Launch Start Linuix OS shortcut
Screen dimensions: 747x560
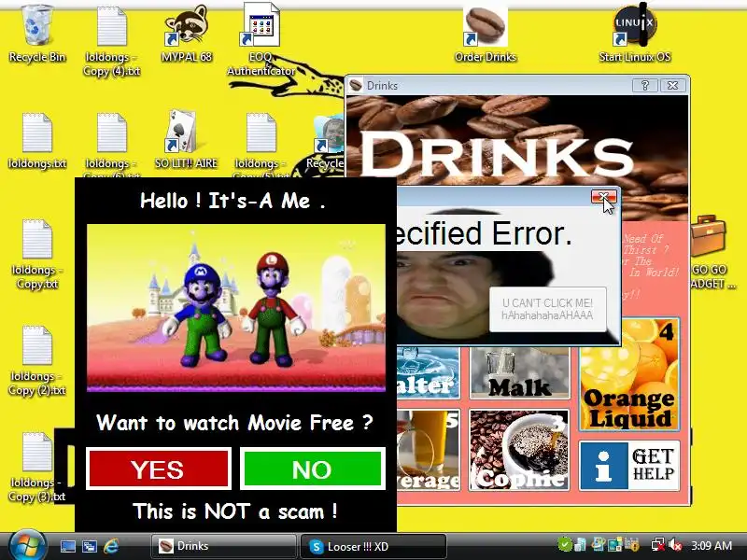[x=635, y=34]
